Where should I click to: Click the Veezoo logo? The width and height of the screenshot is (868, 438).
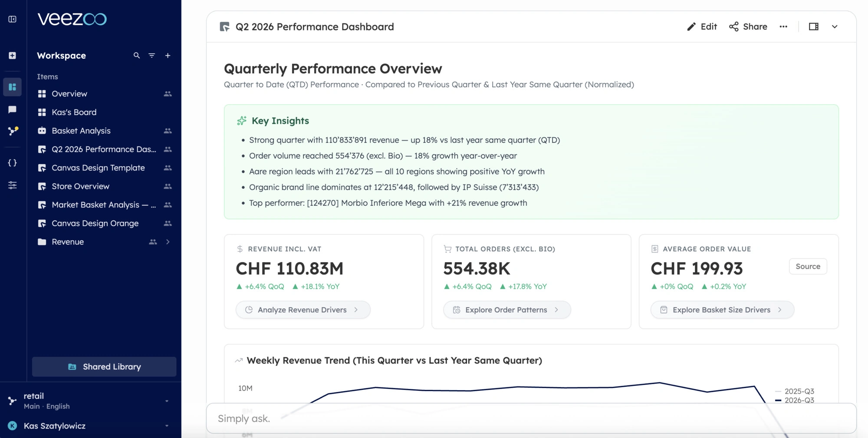pyautogui.click(x=72, y=19)
